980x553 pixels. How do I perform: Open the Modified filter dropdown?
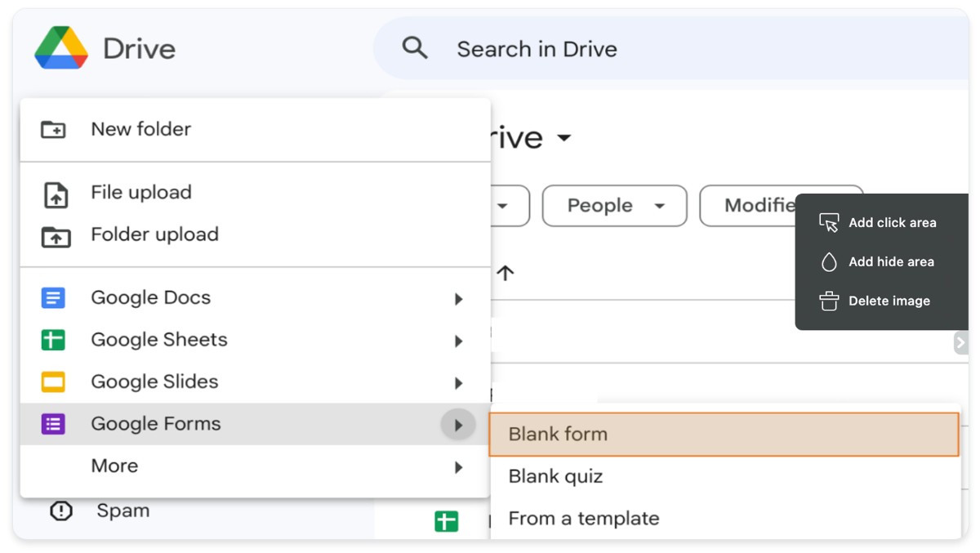[759, 206]
